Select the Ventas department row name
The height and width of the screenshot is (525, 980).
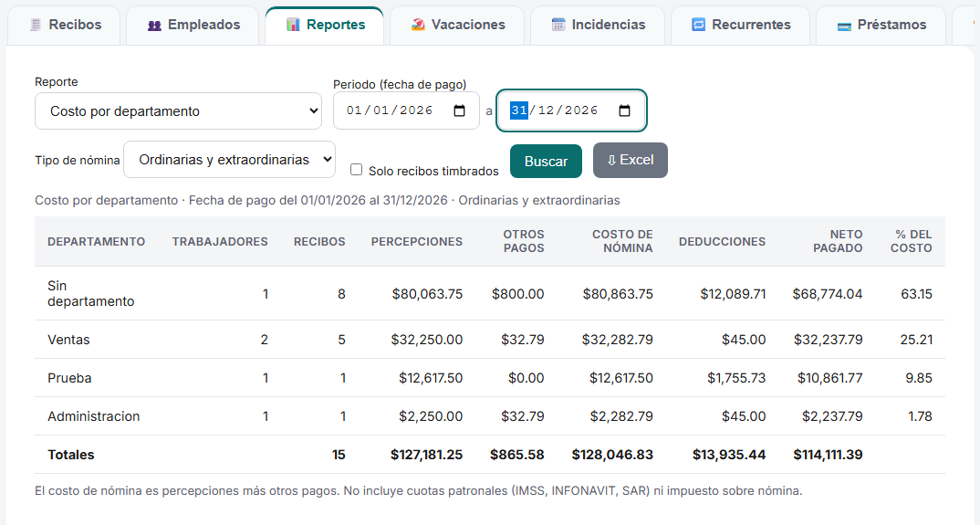pos(68,340)
